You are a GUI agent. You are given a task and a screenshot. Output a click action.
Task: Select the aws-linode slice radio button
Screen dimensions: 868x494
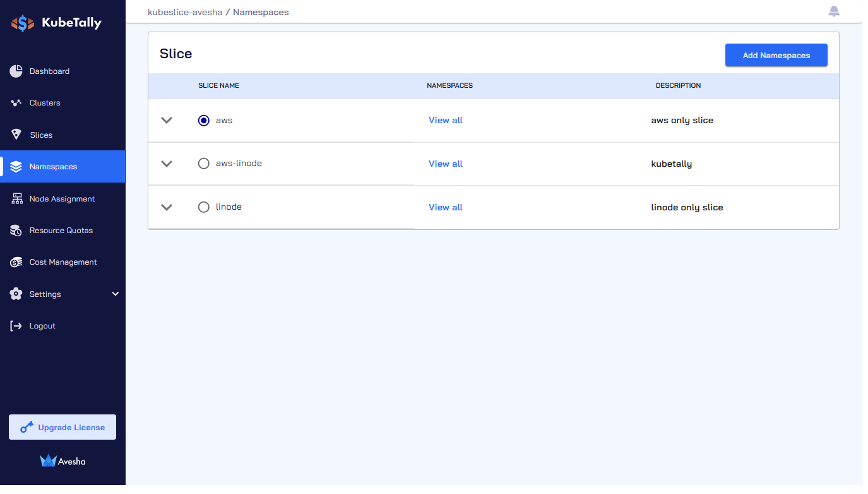pos(204,164)
